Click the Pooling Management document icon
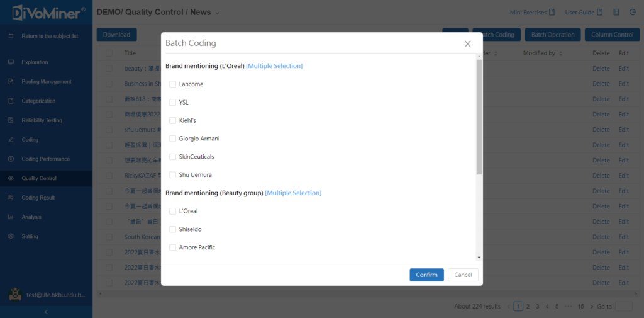This screenshot has height=318, width=644. [x=11, y=81]
